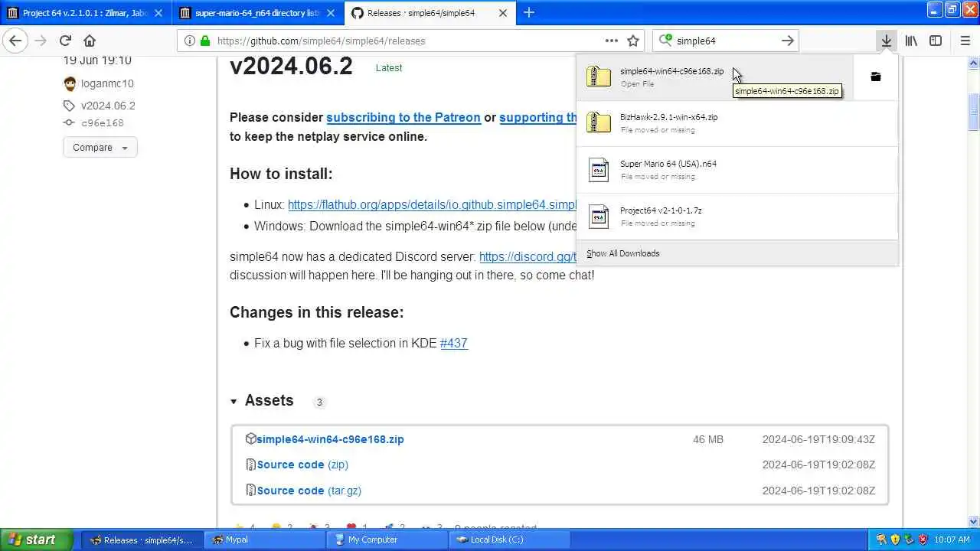The width and height of the screenshot is (980, 551).
Task: Open the Compare dropdown
Action: click(x=100, y=148)
